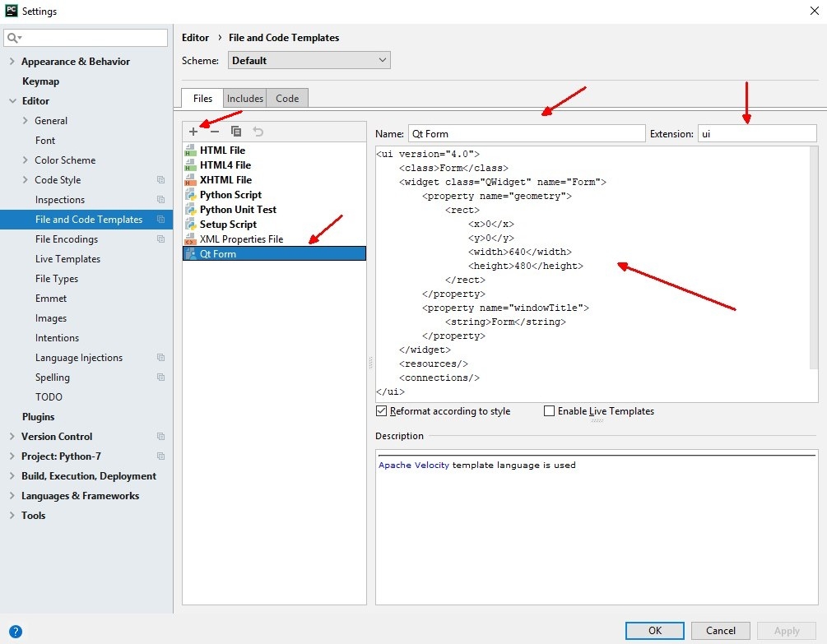Viewport: 827px width, 644px height.
Task: Click the OK button
Action: pyautogui.click(x=654, y=631)
